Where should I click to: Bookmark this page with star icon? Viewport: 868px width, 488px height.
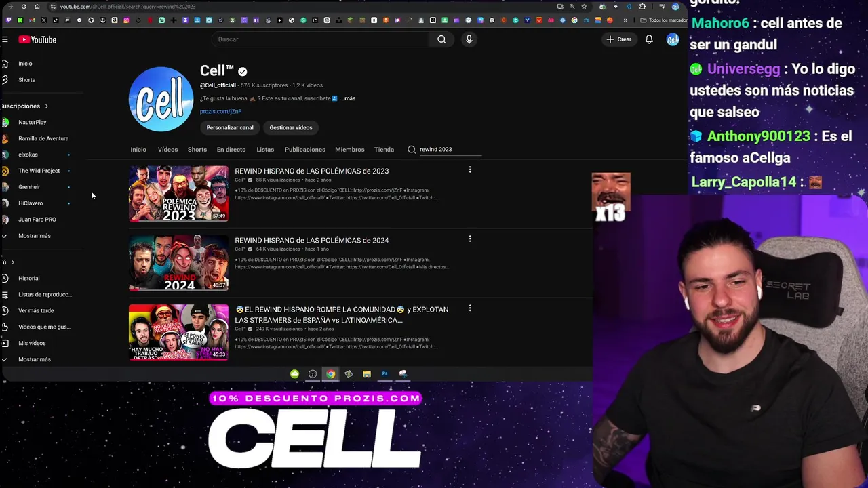(584, 7)
